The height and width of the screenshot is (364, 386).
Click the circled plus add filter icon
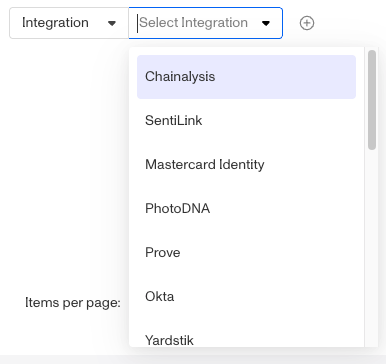tap(307, 23)
